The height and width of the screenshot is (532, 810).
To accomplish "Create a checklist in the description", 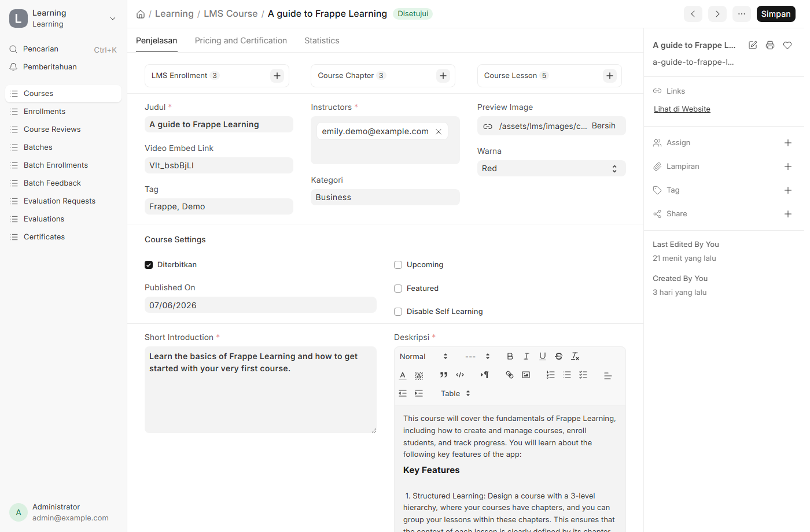I will coord(583,375).
